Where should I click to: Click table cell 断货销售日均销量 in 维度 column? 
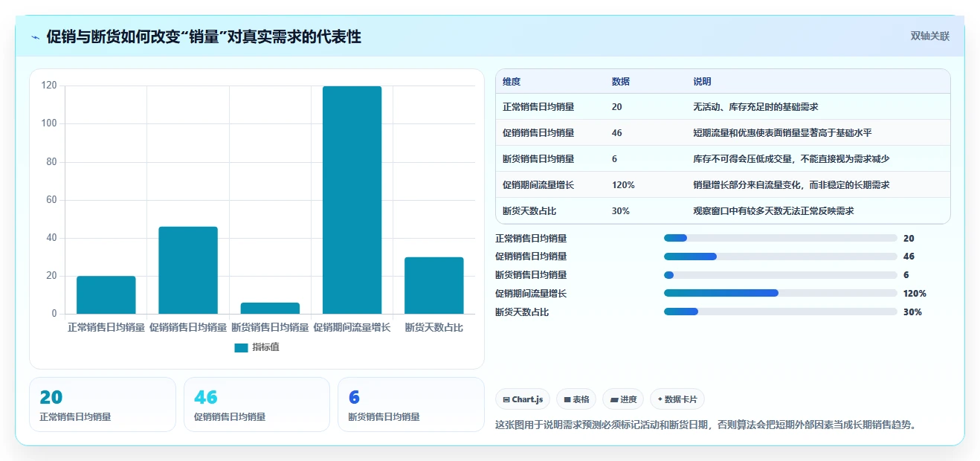click(538, 159)
